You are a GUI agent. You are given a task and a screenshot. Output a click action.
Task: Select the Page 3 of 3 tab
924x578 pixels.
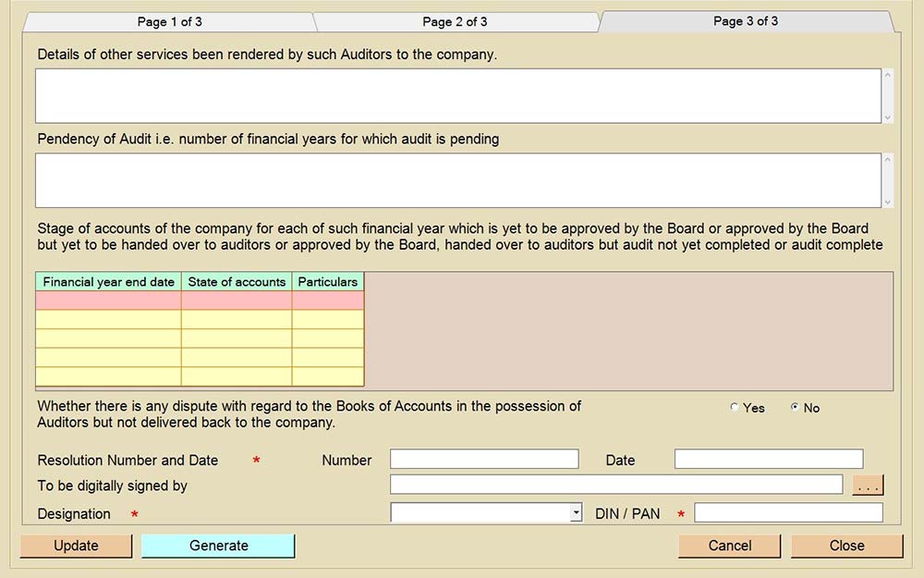(x=746, y=21)
